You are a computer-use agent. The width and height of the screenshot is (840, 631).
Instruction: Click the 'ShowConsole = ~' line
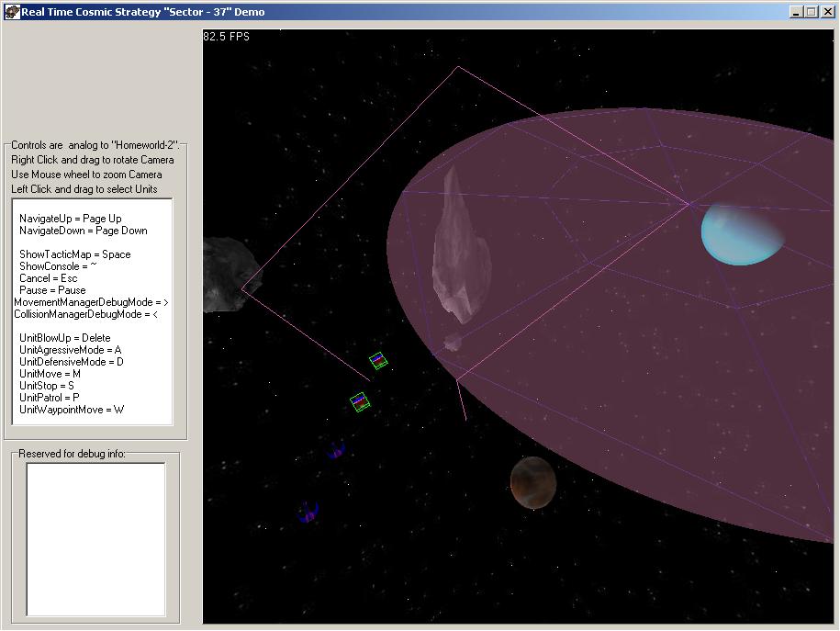click(x=58, y=266)
